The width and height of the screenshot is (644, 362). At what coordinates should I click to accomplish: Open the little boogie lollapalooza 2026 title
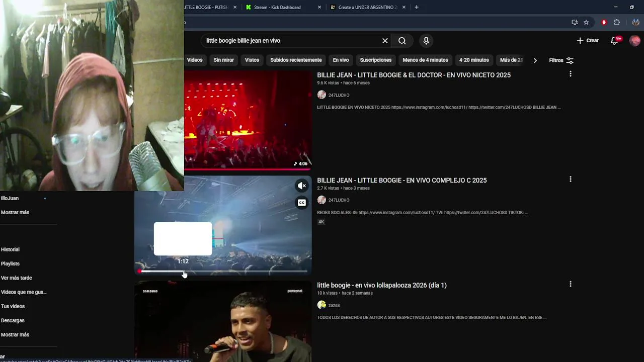coord(382,285)
